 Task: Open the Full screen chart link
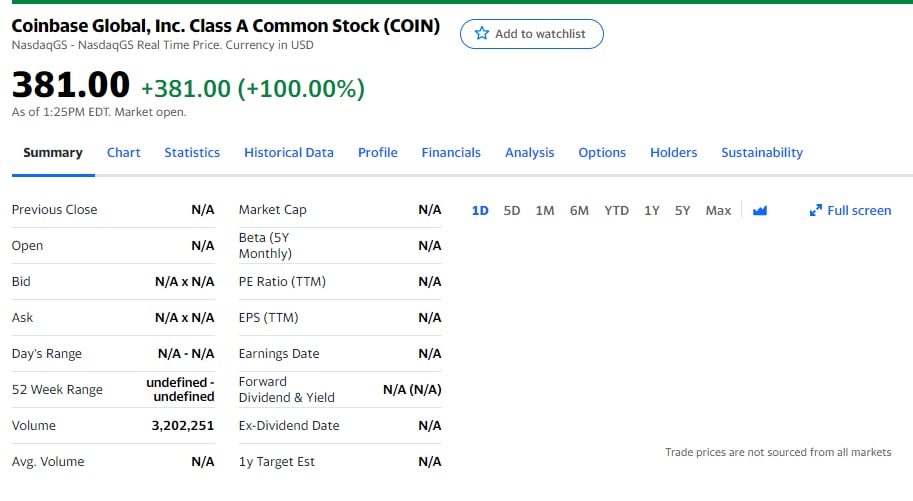pyautogui.click(x=850, y=210)
